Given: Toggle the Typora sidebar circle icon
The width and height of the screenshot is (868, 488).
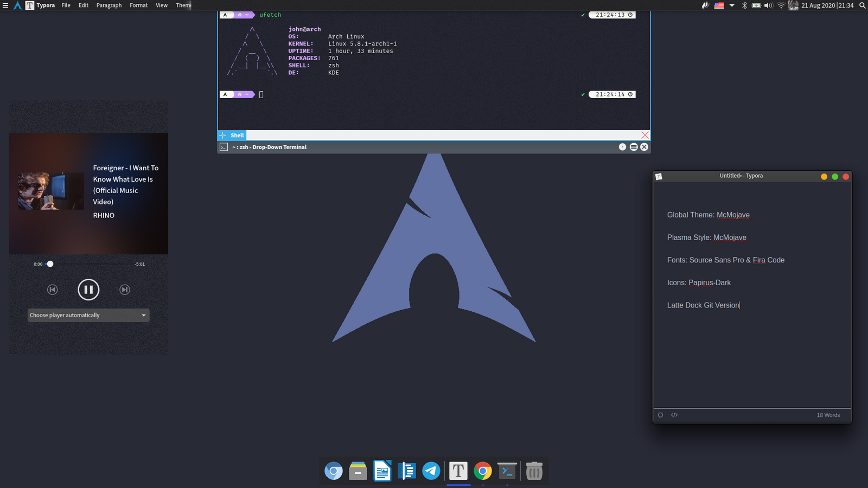Looking at the screenshot, I should pos(660,415).
